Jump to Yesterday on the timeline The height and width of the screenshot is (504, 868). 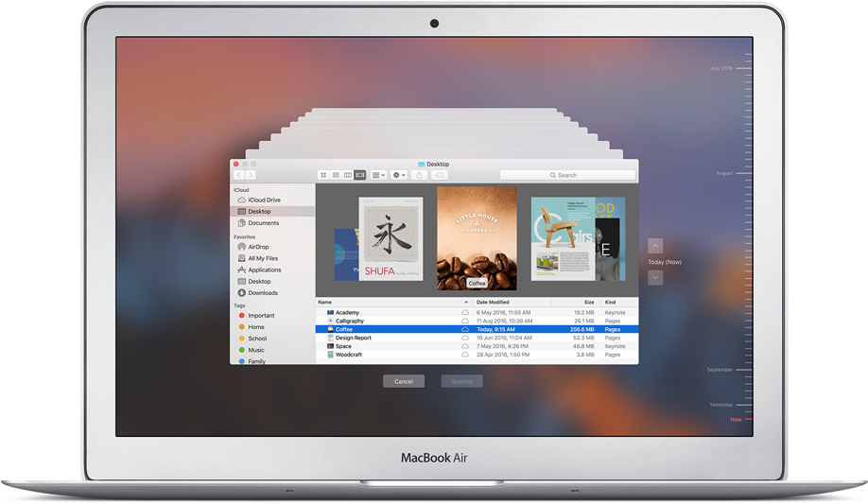pos(721,405)
